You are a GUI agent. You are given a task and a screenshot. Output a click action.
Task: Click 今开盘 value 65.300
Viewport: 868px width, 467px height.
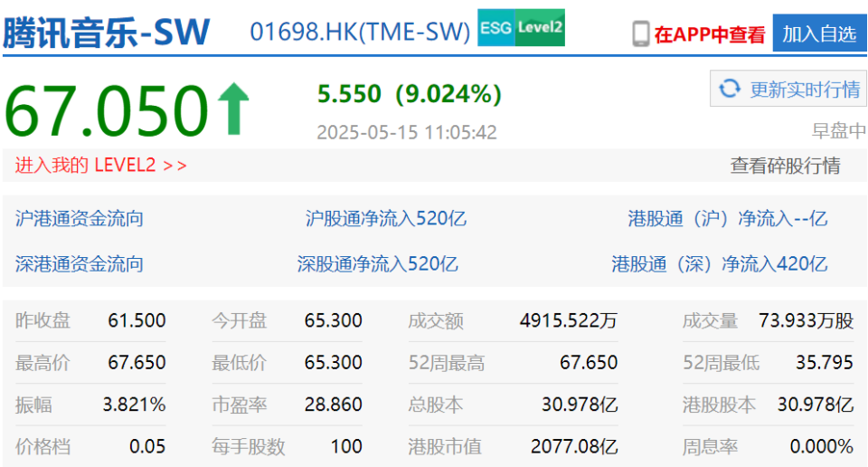(334, 320)
